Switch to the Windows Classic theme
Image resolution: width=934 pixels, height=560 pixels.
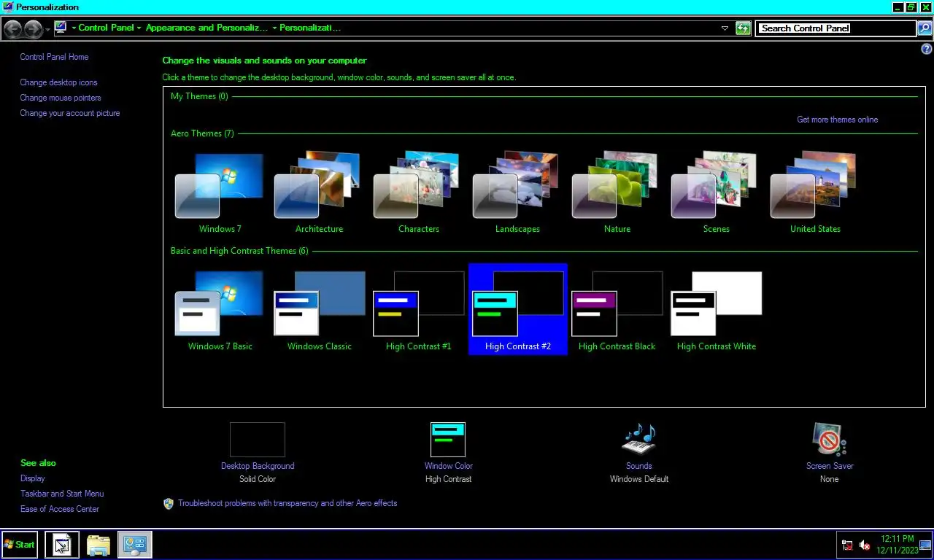point(319,310)
